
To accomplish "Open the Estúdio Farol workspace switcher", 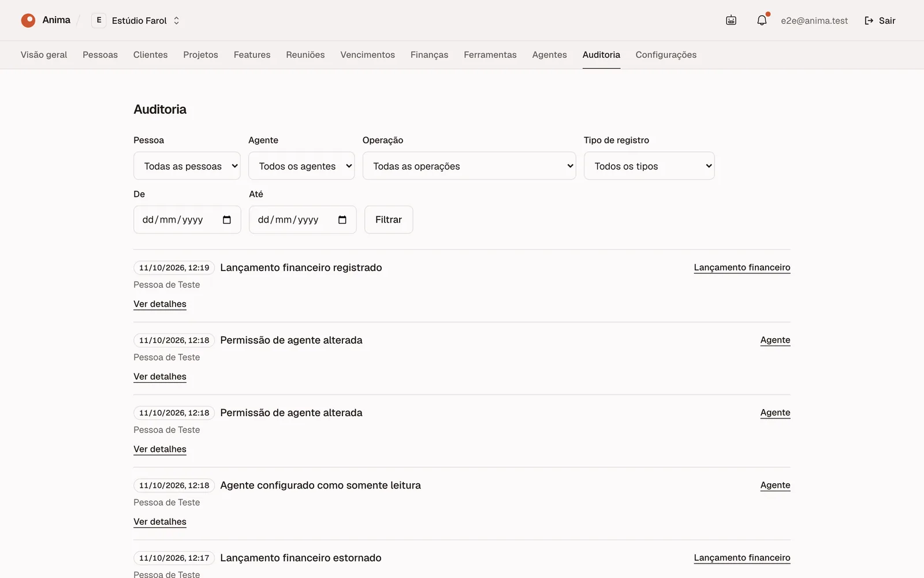I will click(136, 20).
